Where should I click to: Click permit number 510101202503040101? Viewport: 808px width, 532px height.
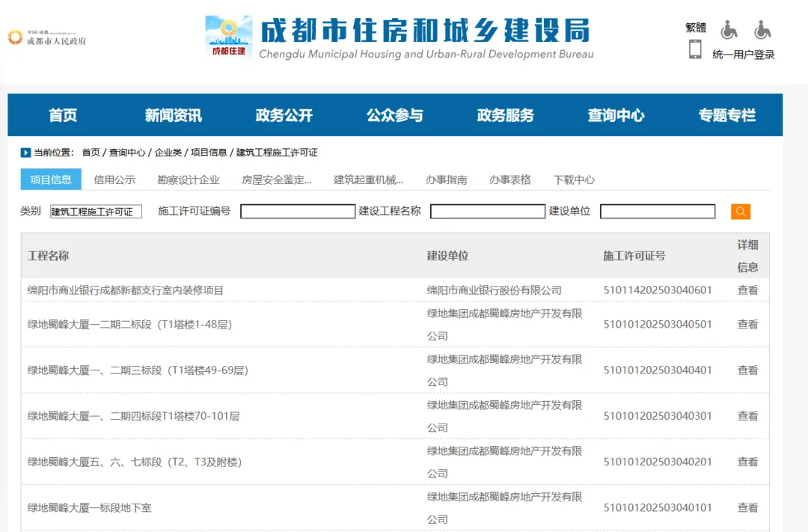click(x=658, y=508)
